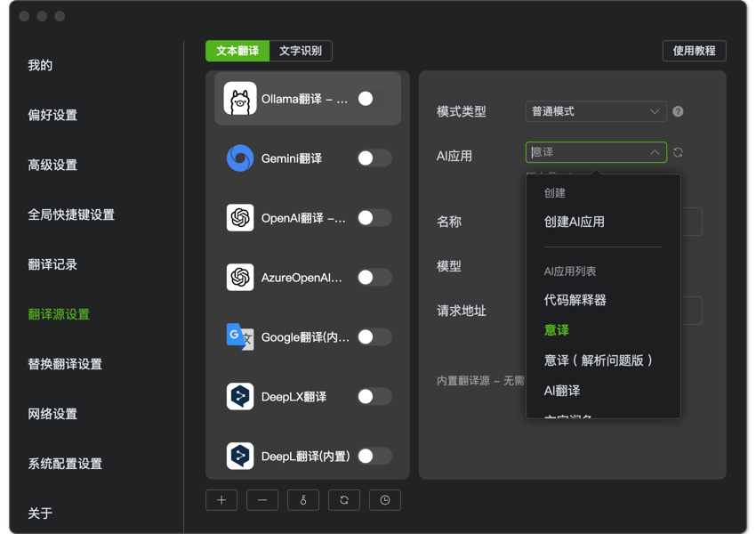756x534 pixels.
Task: Click the DeepLX translation logo icon
Action: point(239,397)
